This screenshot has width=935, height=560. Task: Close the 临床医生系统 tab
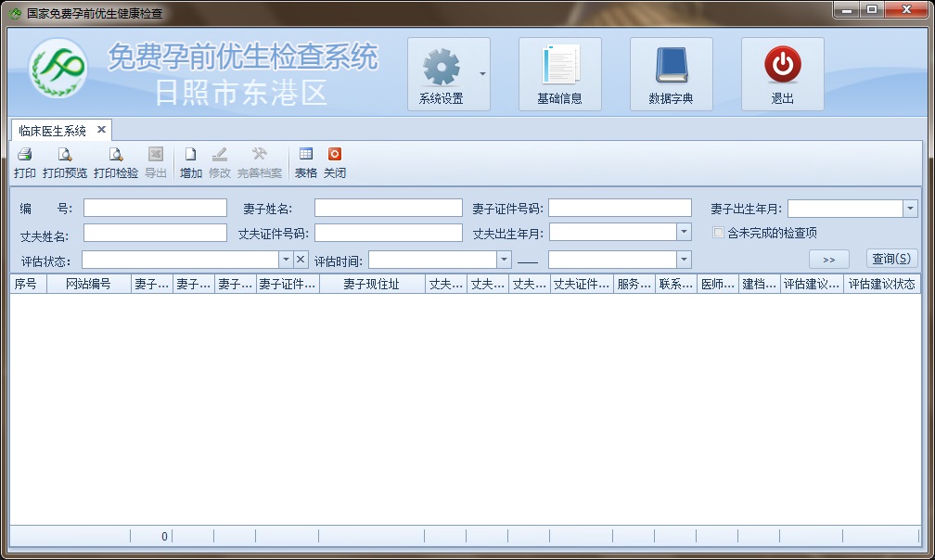pos(101,130)
